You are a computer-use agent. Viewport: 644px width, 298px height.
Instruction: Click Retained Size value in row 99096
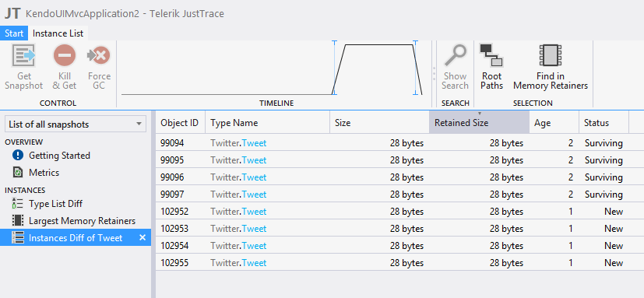(x=506, y=177)
